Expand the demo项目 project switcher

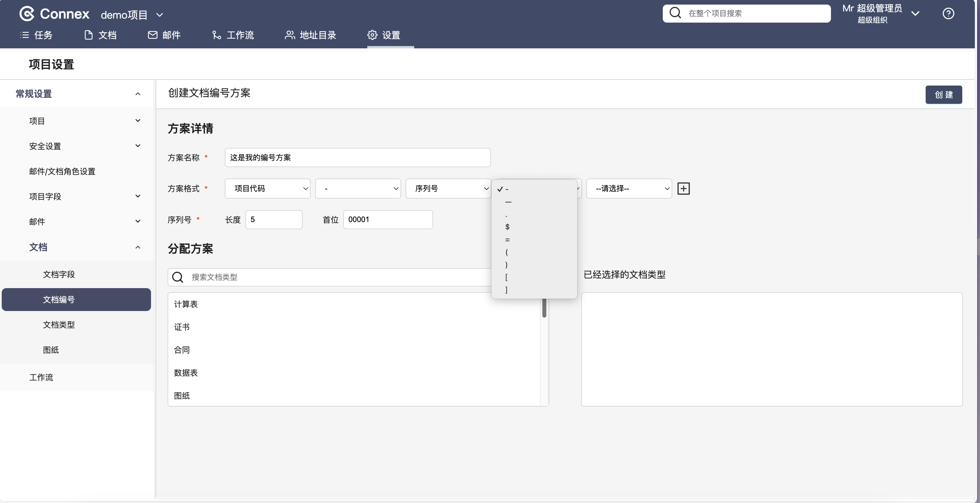(132, 15)
